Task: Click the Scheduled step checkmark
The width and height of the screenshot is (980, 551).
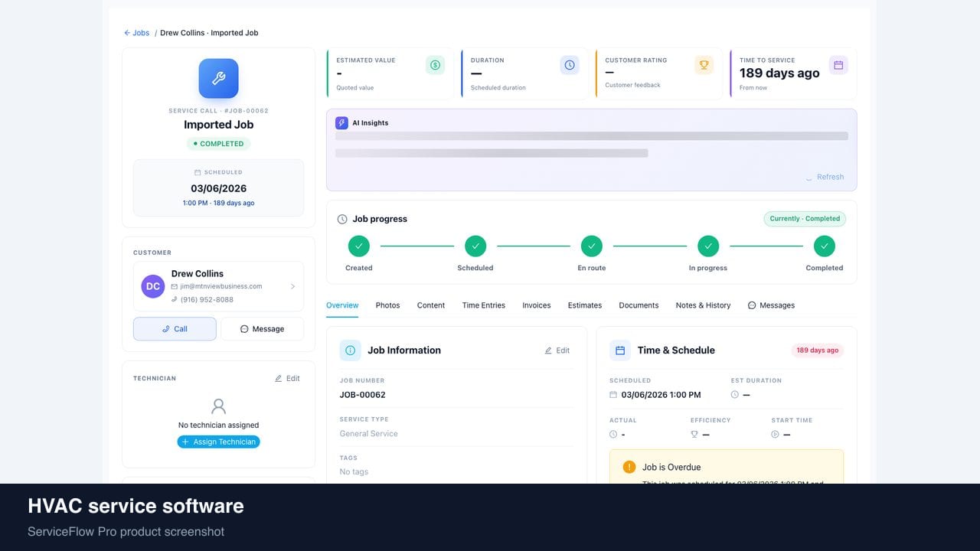Action: (475, 246)
